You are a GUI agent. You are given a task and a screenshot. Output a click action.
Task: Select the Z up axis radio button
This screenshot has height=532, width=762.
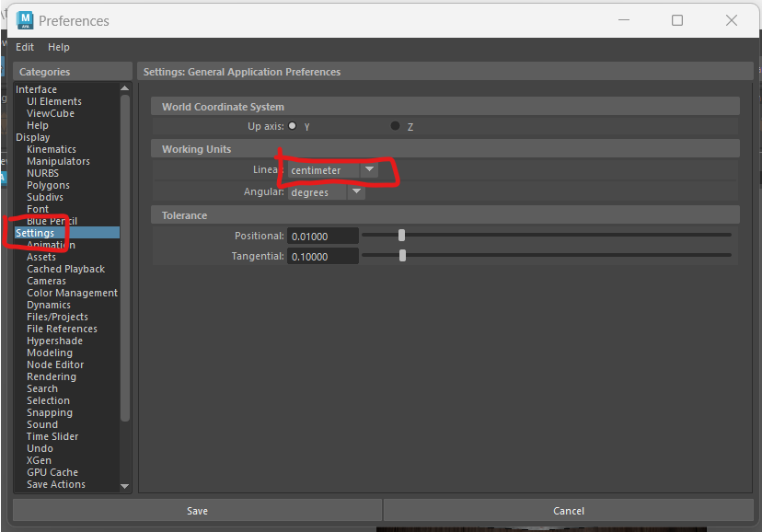pos(396,126)
